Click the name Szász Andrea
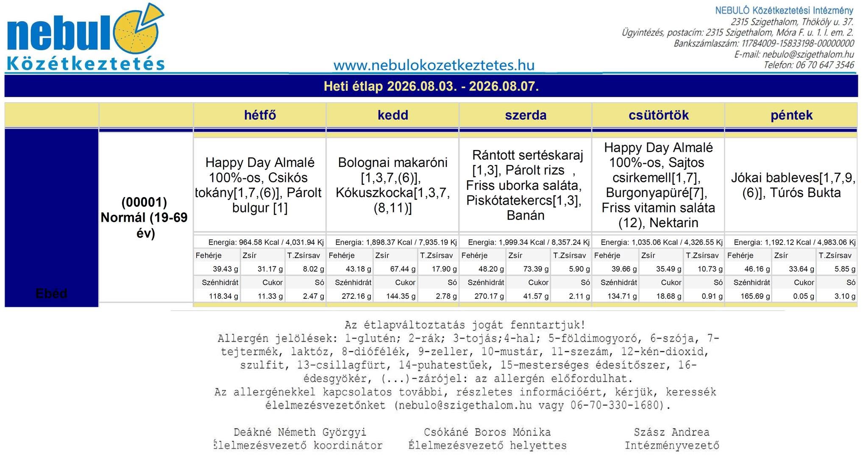Screen dimensions: 868x476 click(x=671, y=432)
